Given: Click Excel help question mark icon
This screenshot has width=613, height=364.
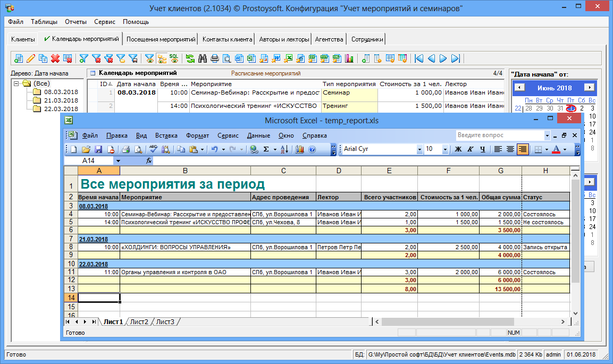Looking at the screenshot, I should (x=312, y=149).
